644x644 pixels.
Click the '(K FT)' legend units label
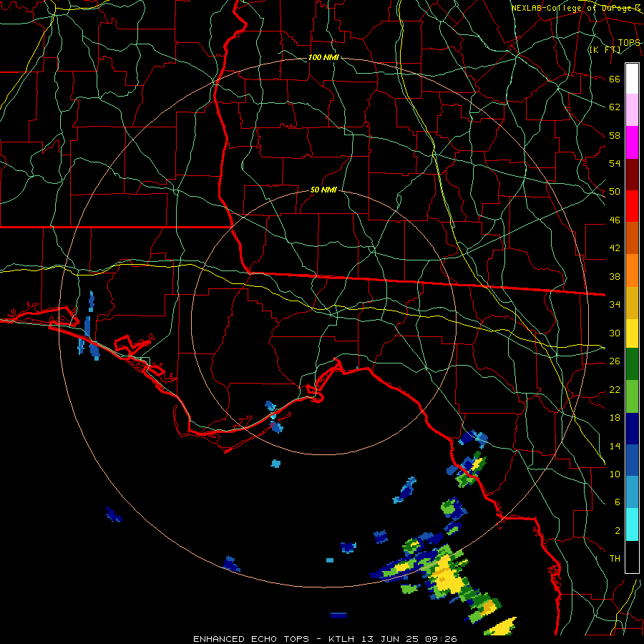coord(605,49)
